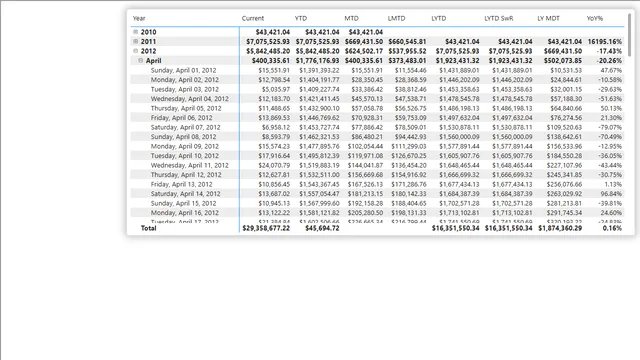The image size is (640, 360).
Task: Click 2011 LMTD value $660,545.81
Action: (x=407, y=41)
